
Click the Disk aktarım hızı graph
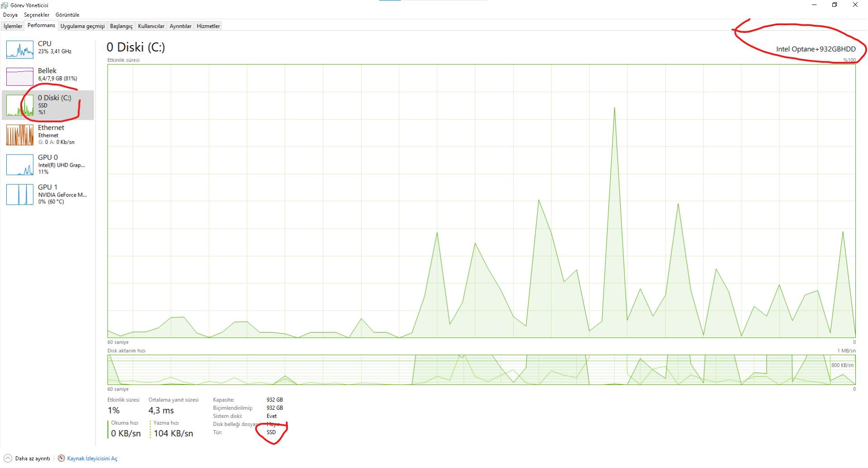click(x=481, y=370)
